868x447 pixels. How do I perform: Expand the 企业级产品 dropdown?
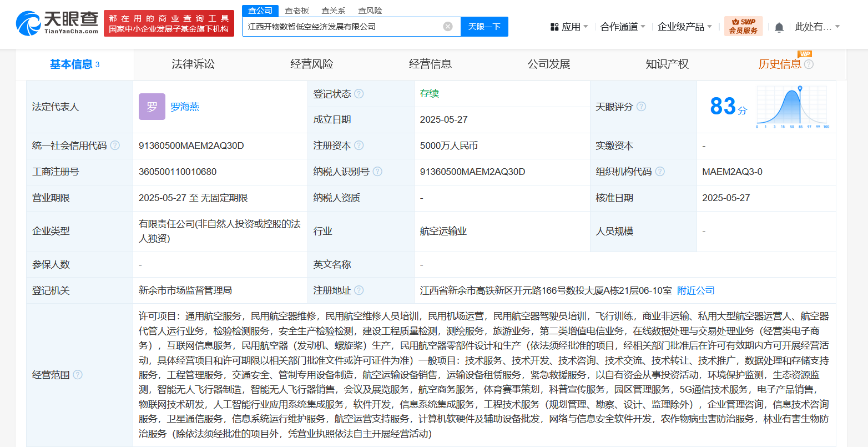684,27
